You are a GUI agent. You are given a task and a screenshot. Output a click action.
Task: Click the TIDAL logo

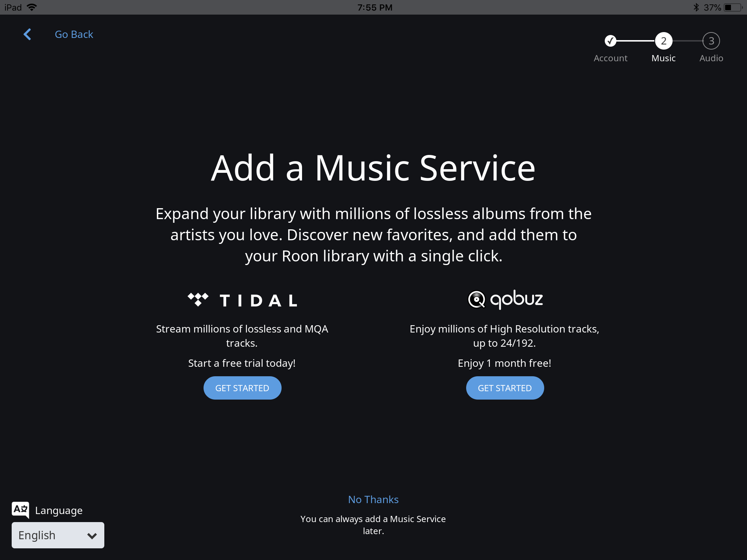coord(242,300)
